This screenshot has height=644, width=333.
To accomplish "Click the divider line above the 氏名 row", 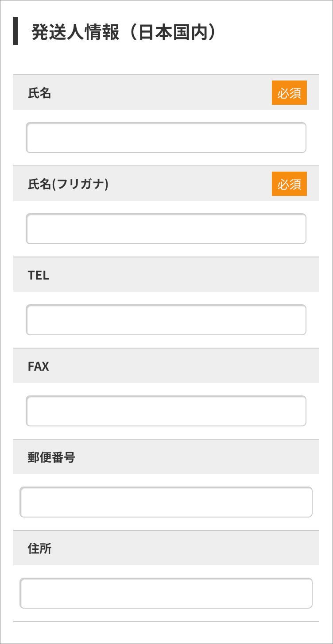I will 166,75.
